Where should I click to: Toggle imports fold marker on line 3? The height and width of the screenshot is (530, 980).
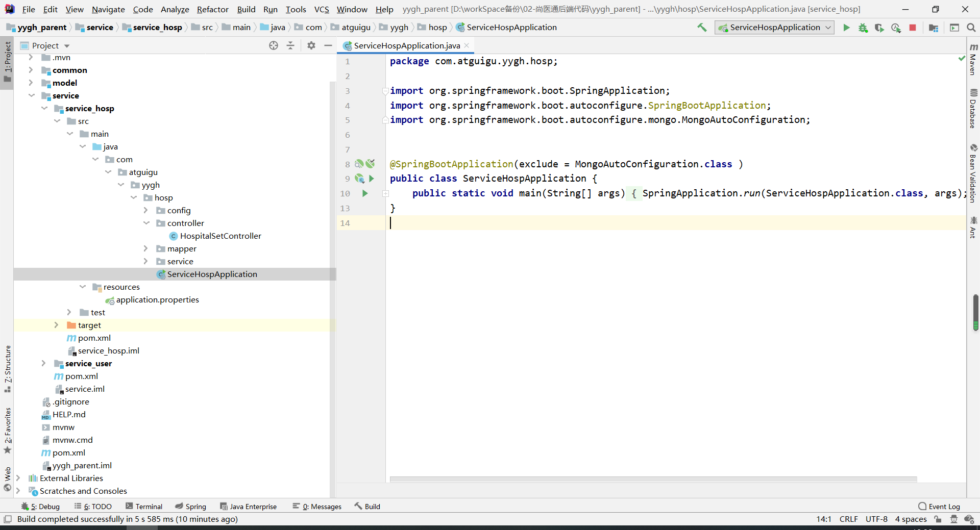pyautogui.click(x=386, y=91)
